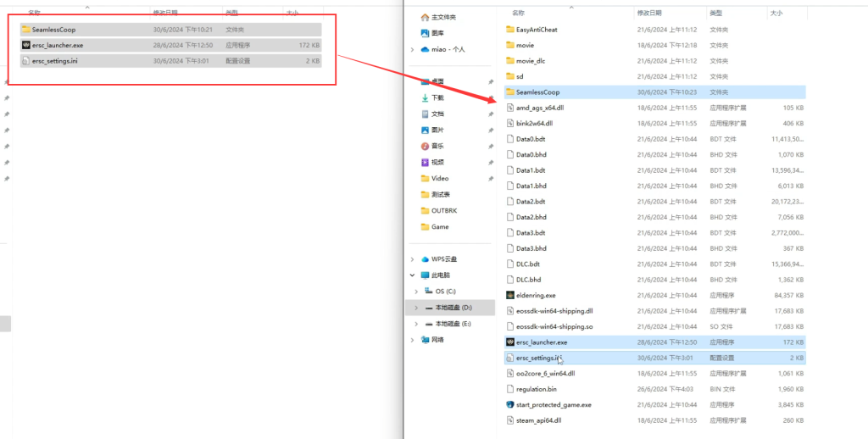Open the EasyAntiCheat folder
The image size is (868, 439).
[537, 29]
